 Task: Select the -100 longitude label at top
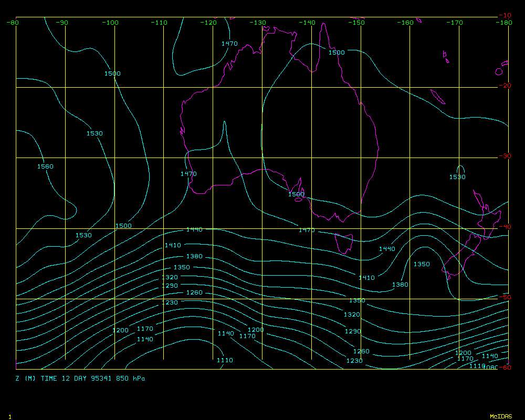click(111, 23)
